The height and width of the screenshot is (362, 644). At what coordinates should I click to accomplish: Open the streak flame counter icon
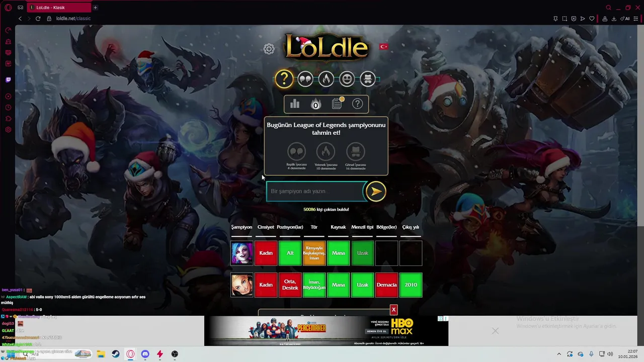tap(315, 104)
